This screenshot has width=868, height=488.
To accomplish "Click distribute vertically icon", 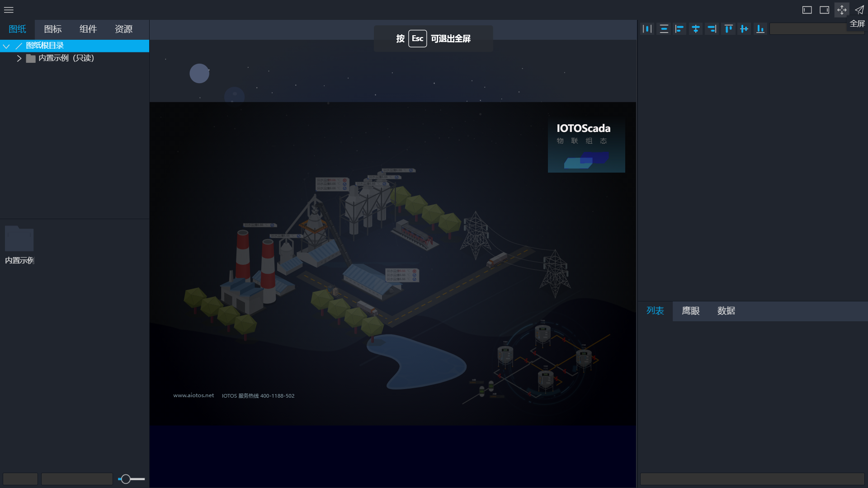I will pos(664,29).
